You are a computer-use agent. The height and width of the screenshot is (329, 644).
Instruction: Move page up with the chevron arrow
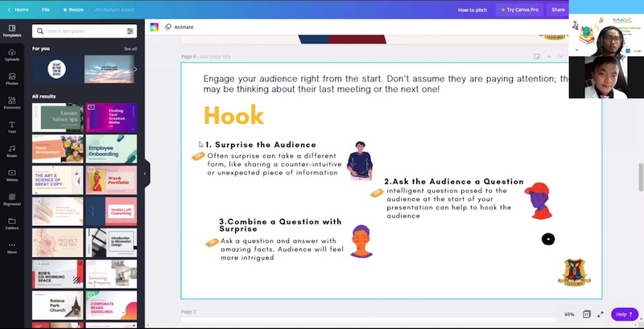(x=549, y=56)
